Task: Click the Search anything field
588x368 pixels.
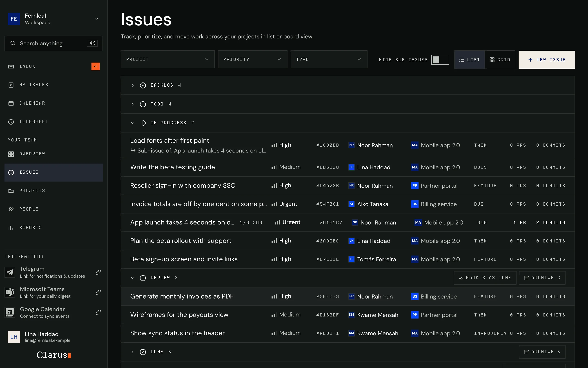Action: (54, 43)
